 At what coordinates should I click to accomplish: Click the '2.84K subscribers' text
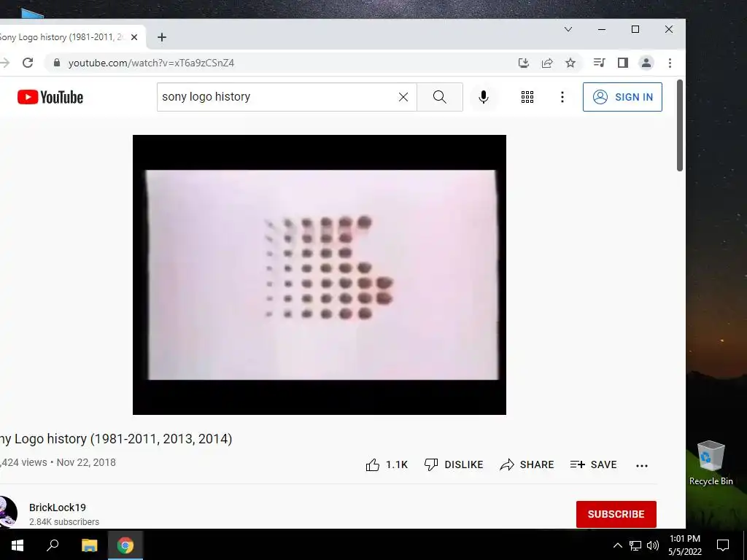[64, 522]
